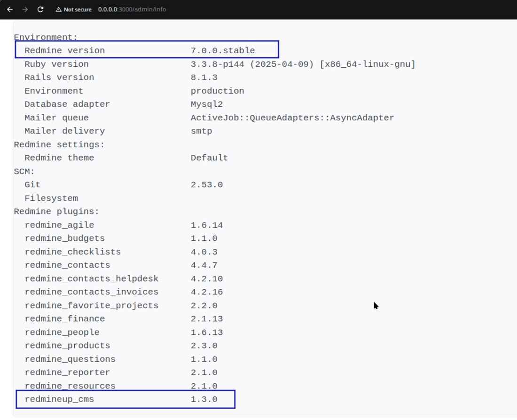Click the 'redmine_contacts_invoices' plugin name
The height and width of the screenshot is (420, 517).
(x=91, y=292)
